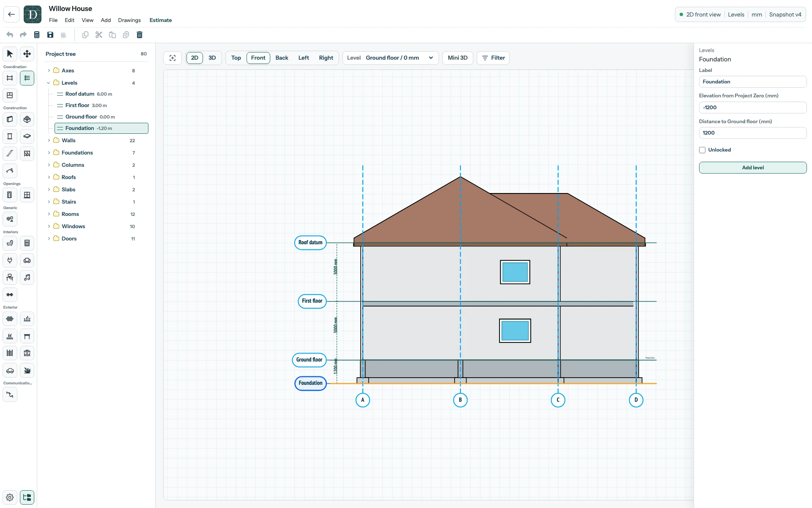Viewport: 812px width, 508px height.
Task: Click the Mini 3D button
Action: coord(458,58)
